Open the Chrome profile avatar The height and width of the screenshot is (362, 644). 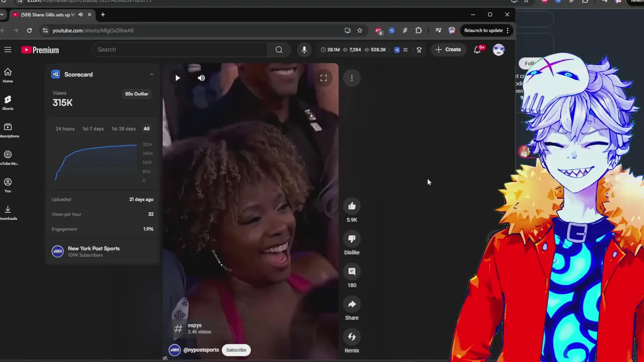tap(452, 31)
